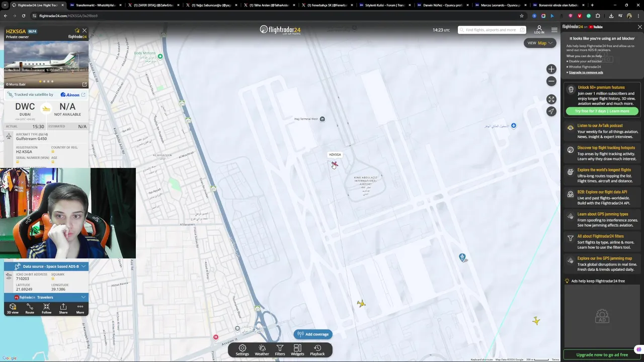
Task: Focus the Find flights, airports search box
Action: (492, 30)
